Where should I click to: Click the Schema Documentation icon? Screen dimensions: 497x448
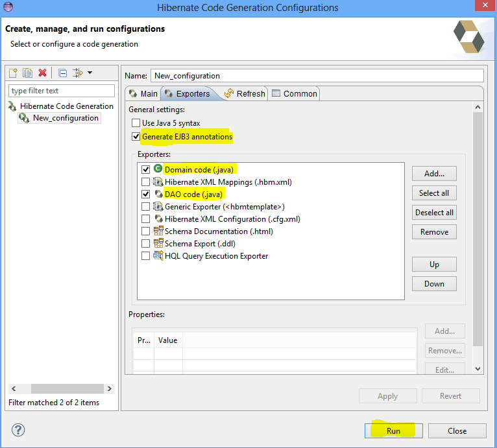(158, 231)
